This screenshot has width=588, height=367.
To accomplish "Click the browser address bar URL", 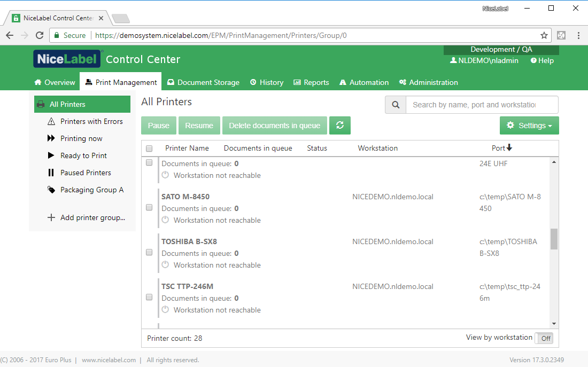I will 221,35.
